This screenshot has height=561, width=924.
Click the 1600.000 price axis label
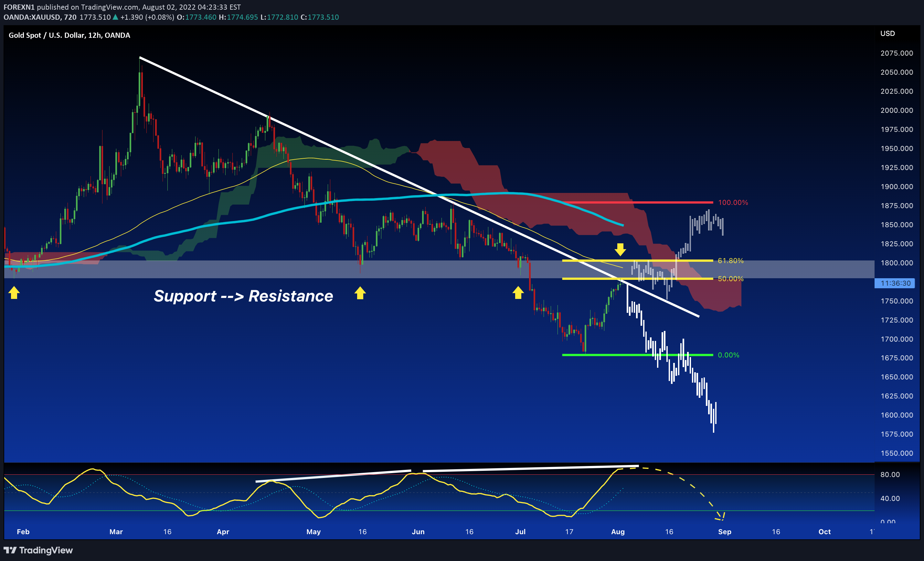897,416
